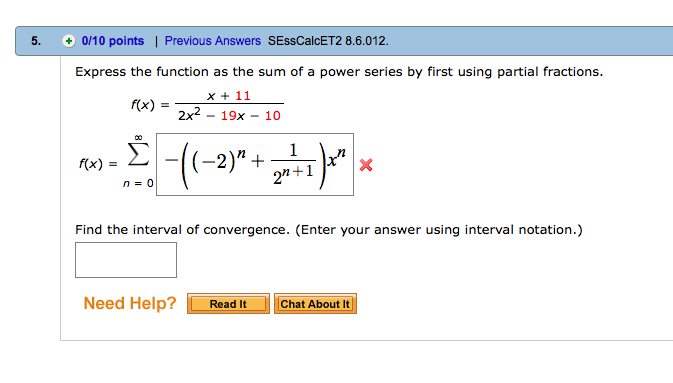The width and height of the screenshot is (673, 383).
Task: Click the red X incorrect mark
Action: [x=366, y=165]
